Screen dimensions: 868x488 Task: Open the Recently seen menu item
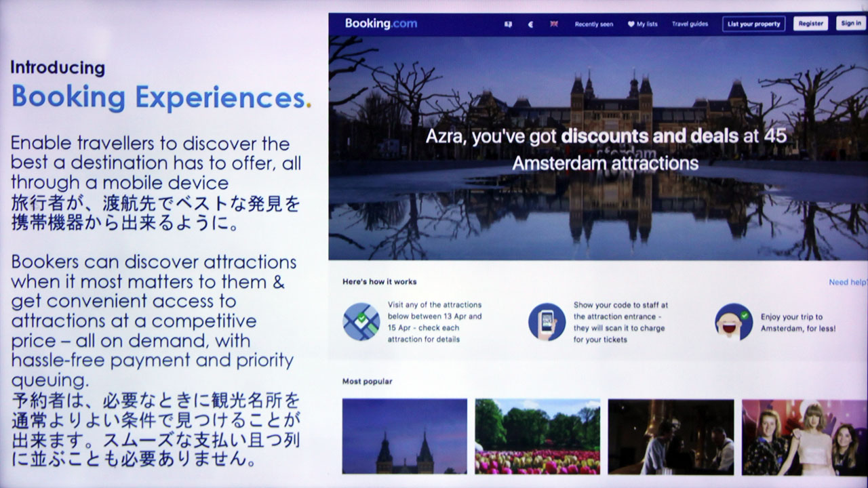(x=594, y=24)
